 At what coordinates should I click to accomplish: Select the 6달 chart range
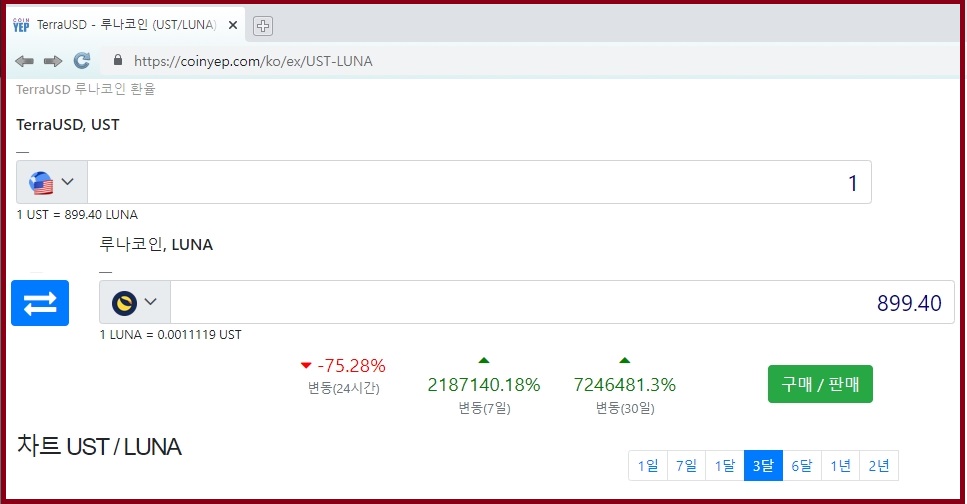(x=802, y=466)
